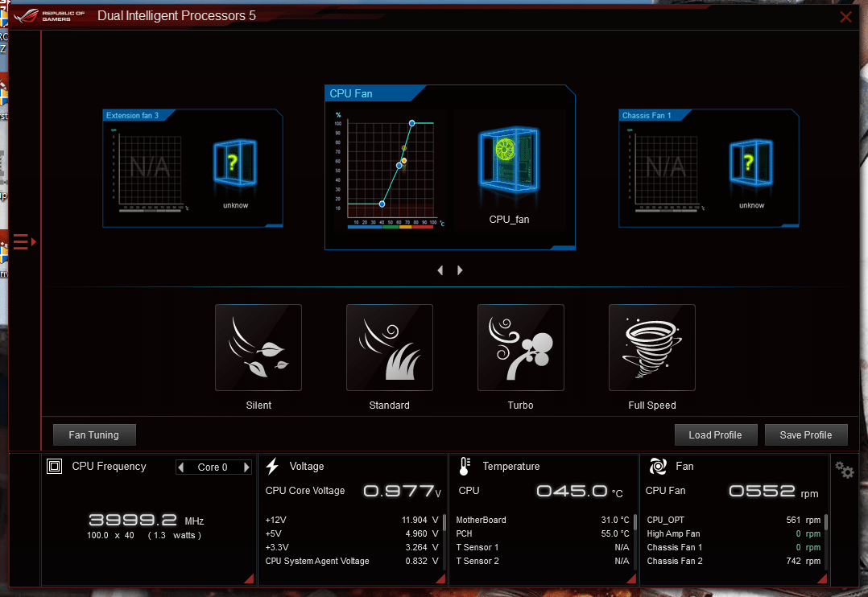Click the PCH temperature row
Viewport: 868px width, 597px height.
click(543, 534)
